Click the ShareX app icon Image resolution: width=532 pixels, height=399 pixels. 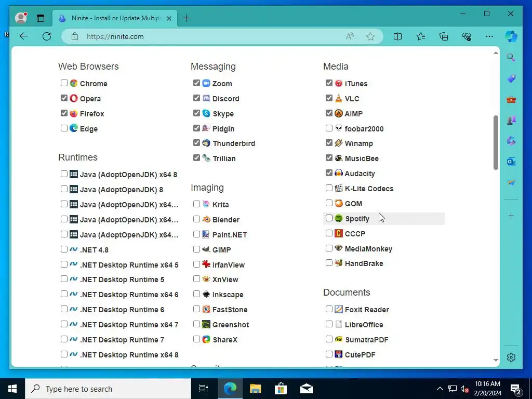[206, 339]
